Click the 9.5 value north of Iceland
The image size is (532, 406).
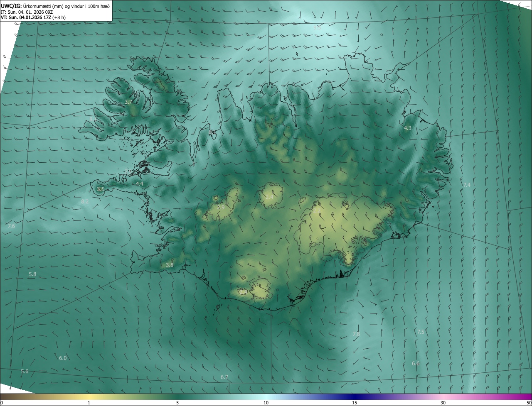[317, 27]
